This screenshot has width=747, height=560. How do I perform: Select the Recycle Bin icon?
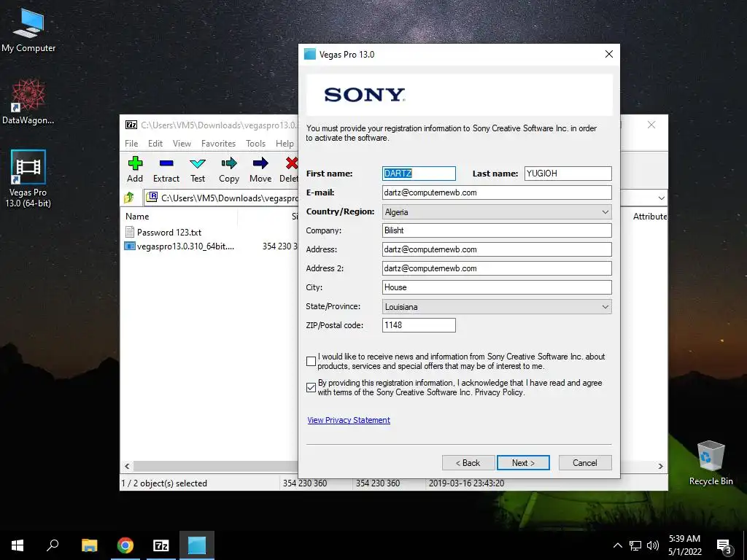tap(711, 463)
